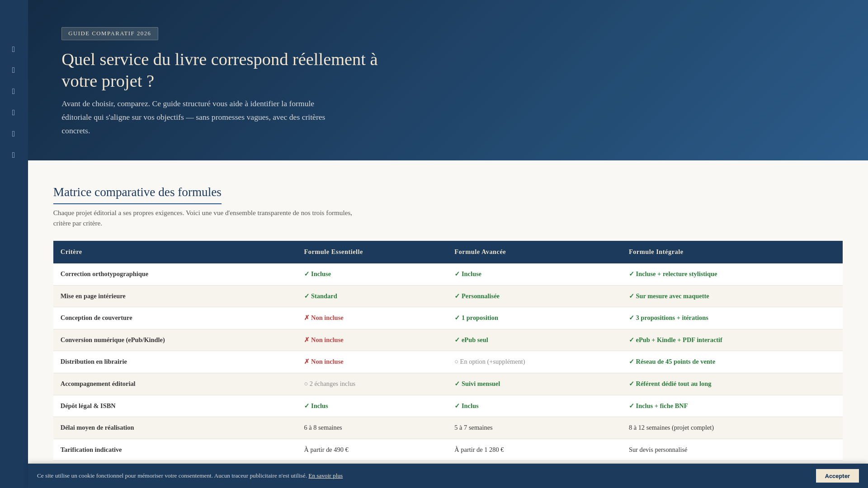This screenshot has width=868, height=488.
Task: Click the first icon in the left sidebar
Action: [x=14, y=49]
